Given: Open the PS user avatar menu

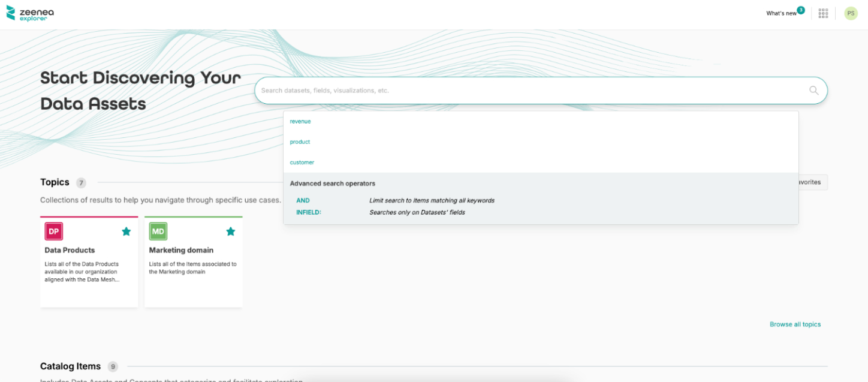Looking at the screenshot, I should 851,13.
